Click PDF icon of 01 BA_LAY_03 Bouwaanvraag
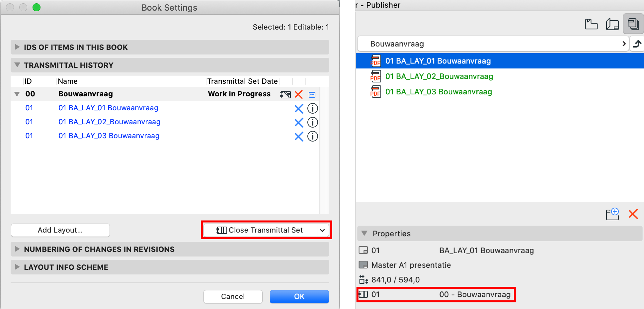 [375, 91]
